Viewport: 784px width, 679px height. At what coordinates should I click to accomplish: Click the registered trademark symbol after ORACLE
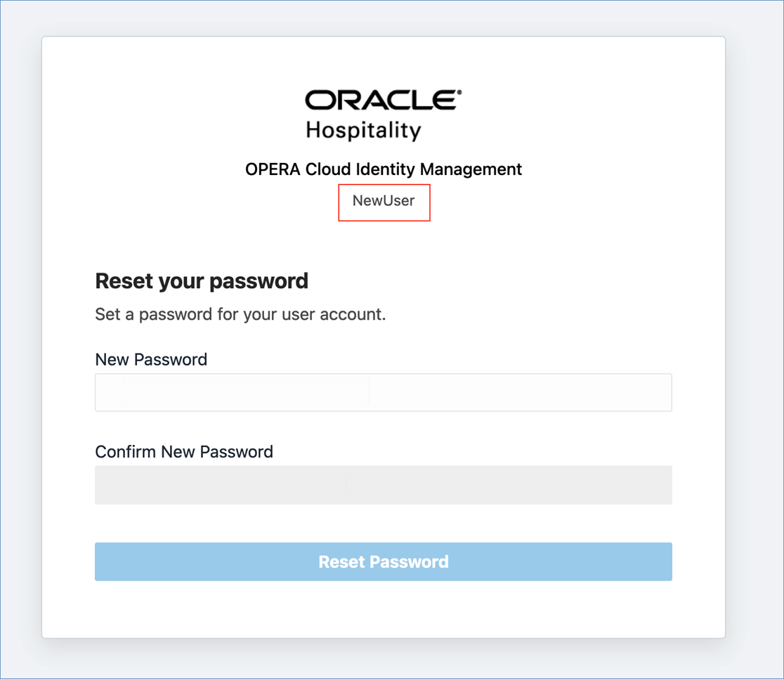[459, 90]
